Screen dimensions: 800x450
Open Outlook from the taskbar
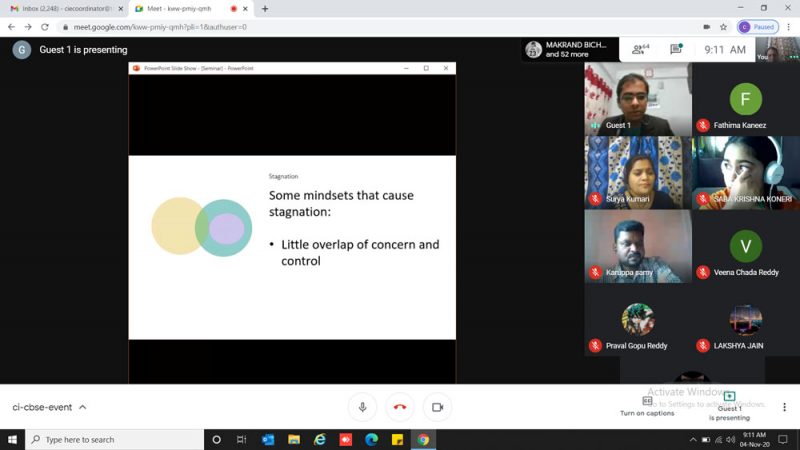[x=268, y=439]
